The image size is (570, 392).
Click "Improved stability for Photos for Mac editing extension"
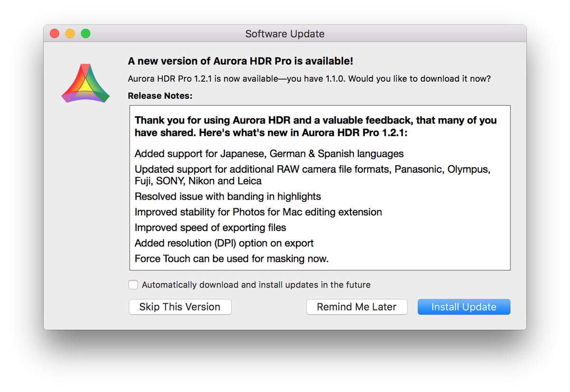[x=258, y=212]
